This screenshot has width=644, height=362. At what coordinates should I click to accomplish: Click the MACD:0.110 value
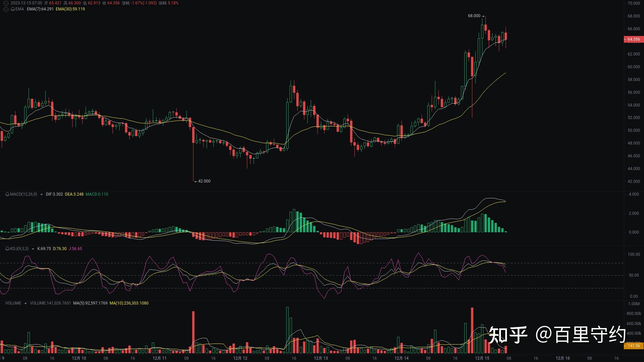(x=97, y=194)
